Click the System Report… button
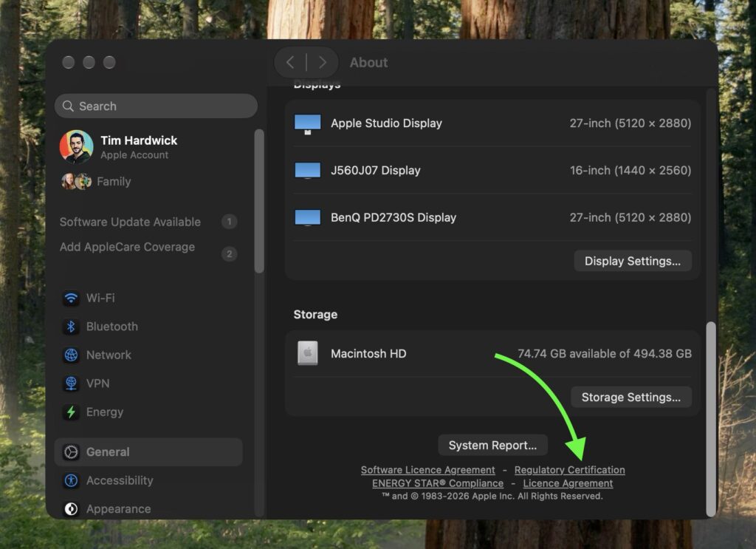This screenshot has width=756, height=549. [492, 446]
